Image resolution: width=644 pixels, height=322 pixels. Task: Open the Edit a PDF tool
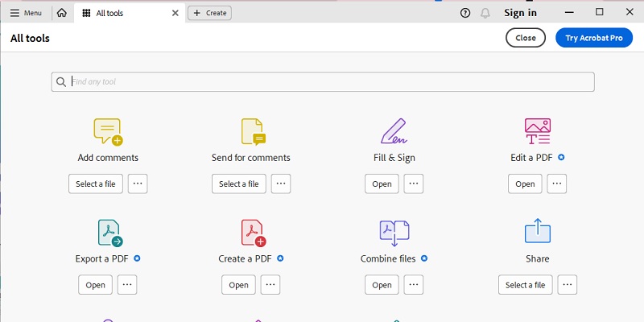(x=525, y=184)
